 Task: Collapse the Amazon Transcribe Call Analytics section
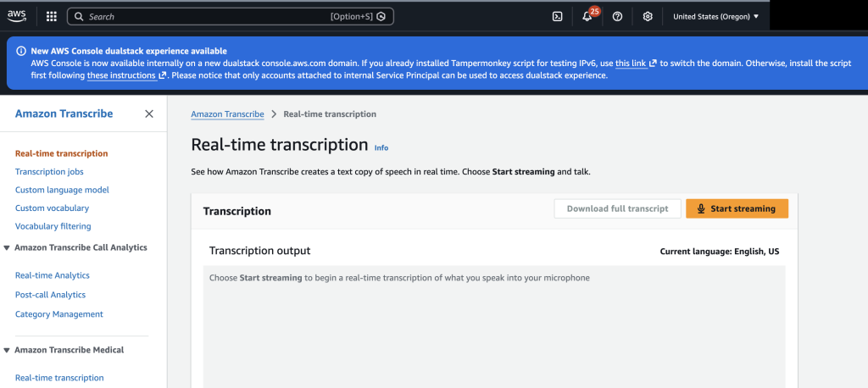pyautogui.click(x=8, y=247)
